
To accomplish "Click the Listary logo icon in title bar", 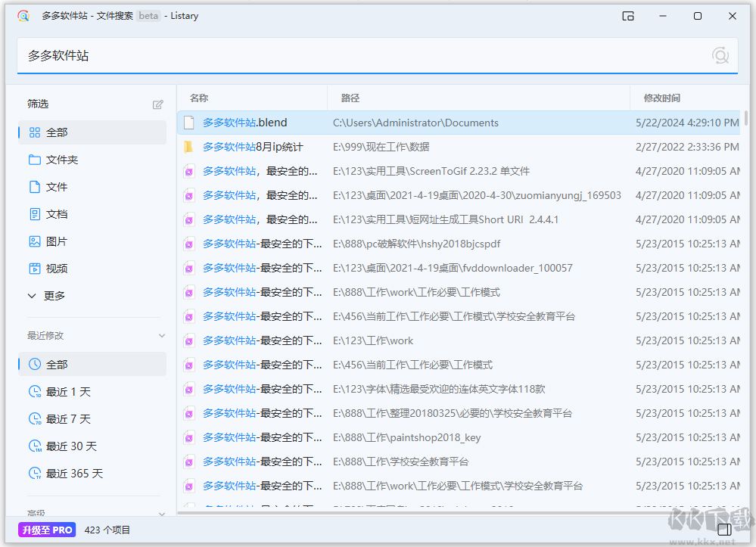I will tap(23, 16).
